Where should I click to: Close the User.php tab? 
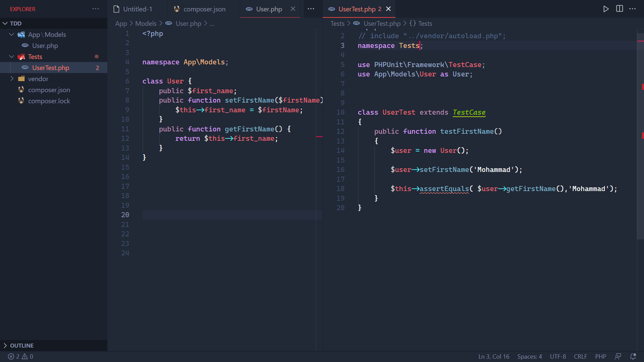pyautogui.click(x=293, y=9)
